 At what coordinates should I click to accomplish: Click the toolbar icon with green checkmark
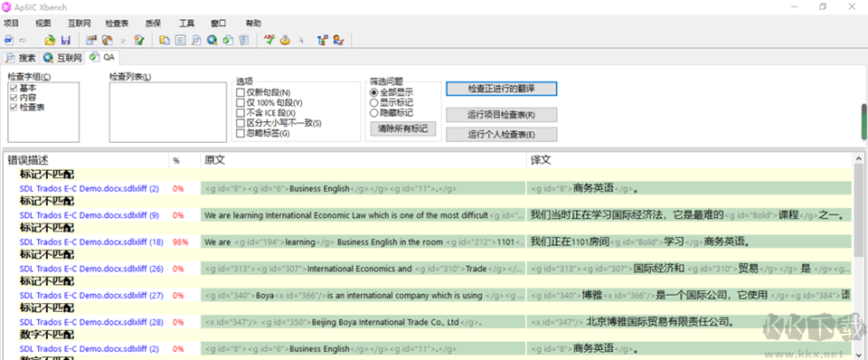coord(139,40)
